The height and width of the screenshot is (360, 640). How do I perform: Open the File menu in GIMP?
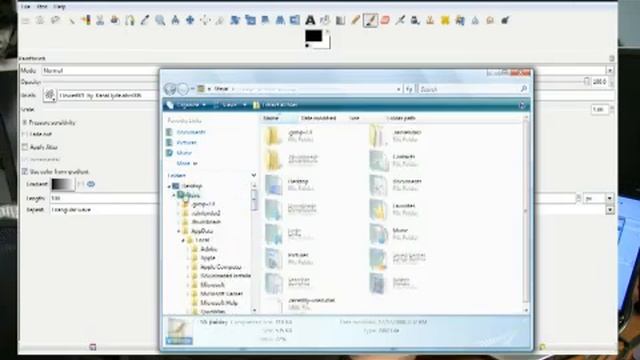click(25, 7)
